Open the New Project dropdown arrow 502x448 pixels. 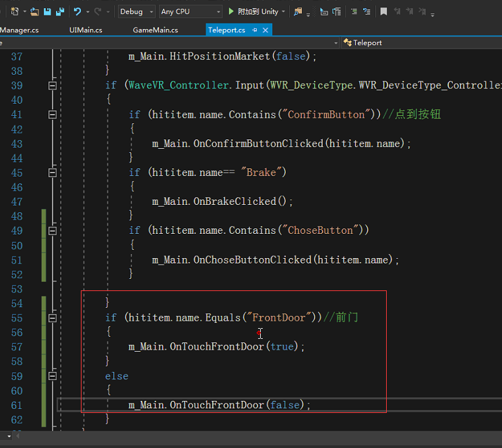coord(25,12)
